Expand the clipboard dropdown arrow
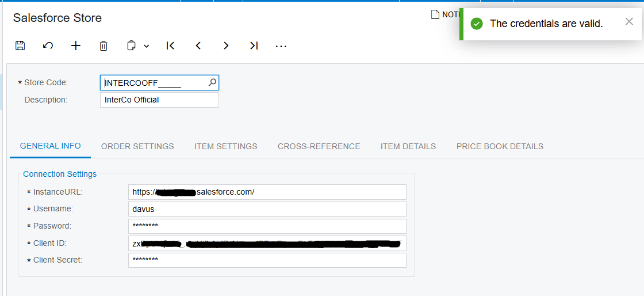Viewport: 644px width, 296px height. pyautogui.click(x=146, y=46)
